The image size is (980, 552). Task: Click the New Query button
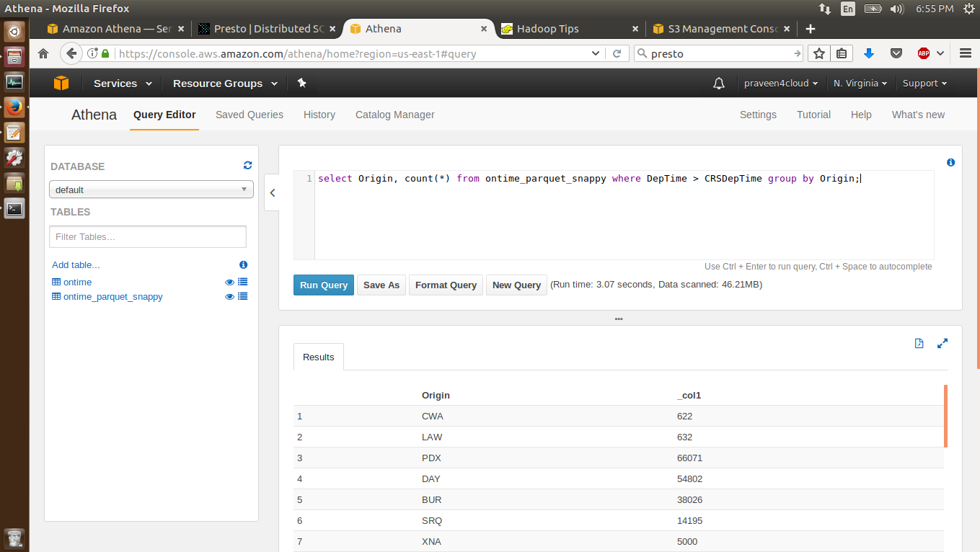[x=516, y=285]
